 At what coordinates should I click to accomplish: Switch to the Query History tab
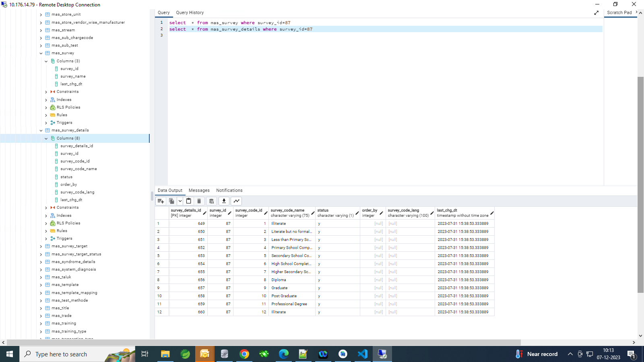click(x=190, y=13)
